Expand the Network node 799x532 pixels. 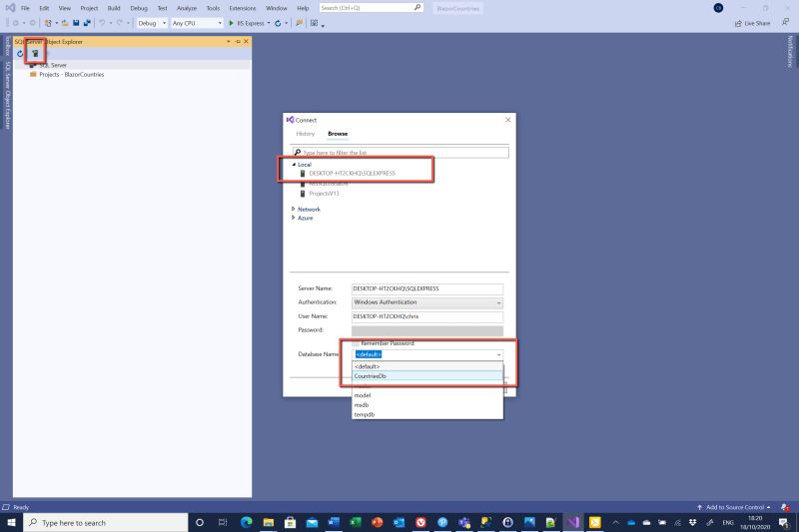point(293,209)
